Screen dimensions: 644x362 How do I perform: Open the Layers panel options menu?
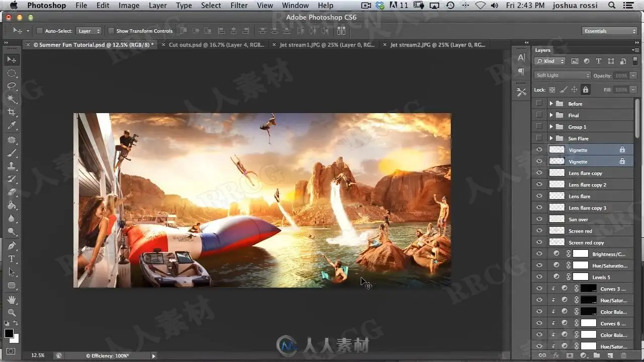pyautogui.click(x=635, y=50)
